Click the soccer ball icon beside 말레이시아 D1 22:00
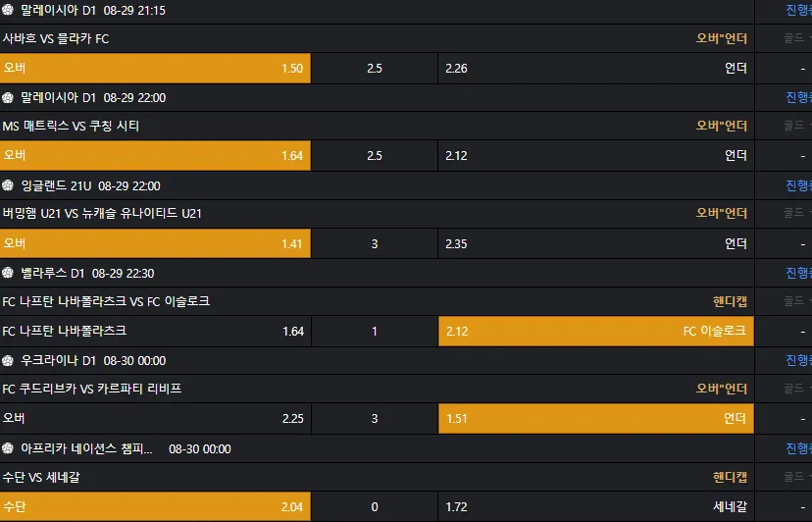This screenshot has width=812, height=522. click(x=7, y=97)
